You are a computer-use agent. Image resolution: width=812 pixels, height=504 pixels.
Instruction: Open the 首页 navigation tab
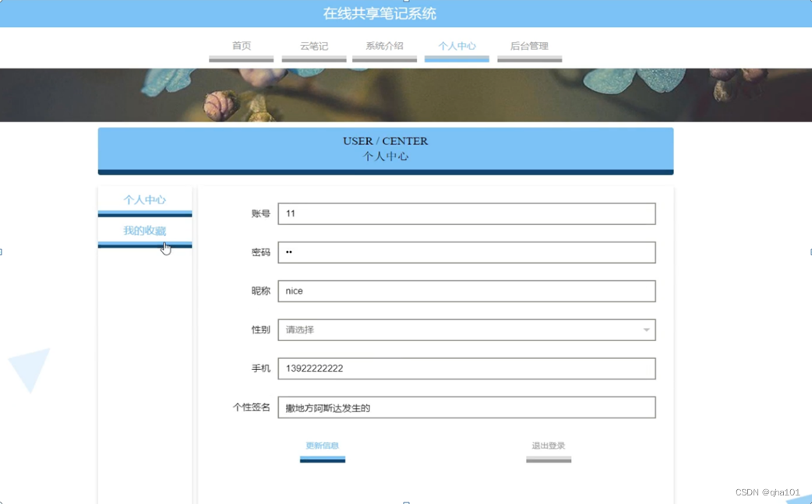point(240,46)
